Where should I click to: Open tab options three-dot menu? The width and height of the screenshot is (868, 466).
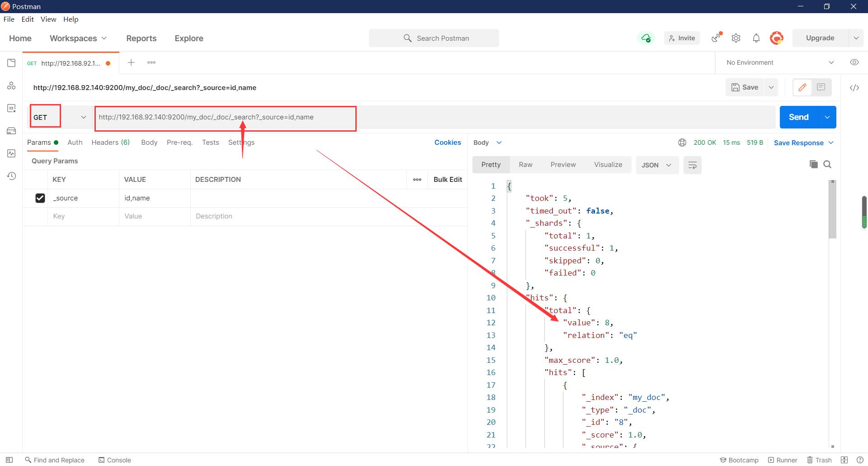[151, 62]
